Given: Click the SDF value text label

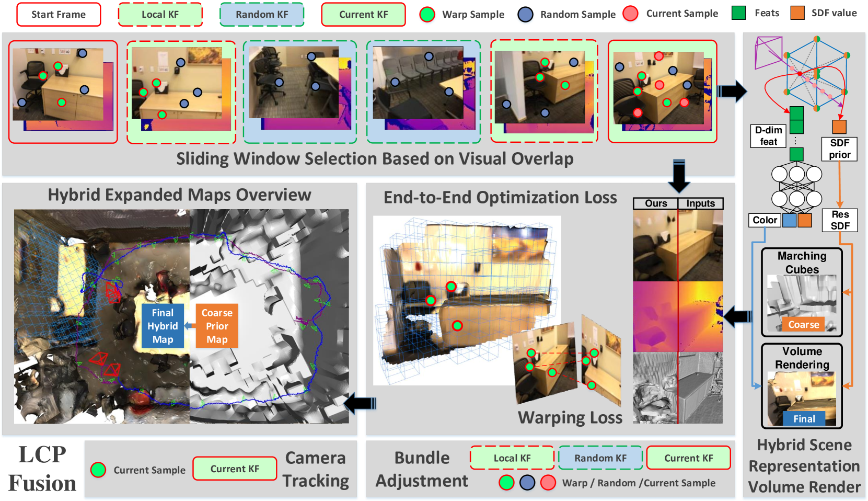Looking at the screenshot, I should point(834,13).
